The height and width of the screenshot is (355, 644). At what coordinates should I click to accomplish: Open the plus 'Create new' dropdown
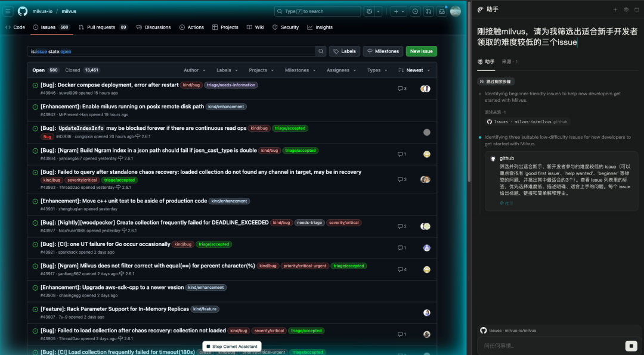pyautogui.click(x=398, y=11)
